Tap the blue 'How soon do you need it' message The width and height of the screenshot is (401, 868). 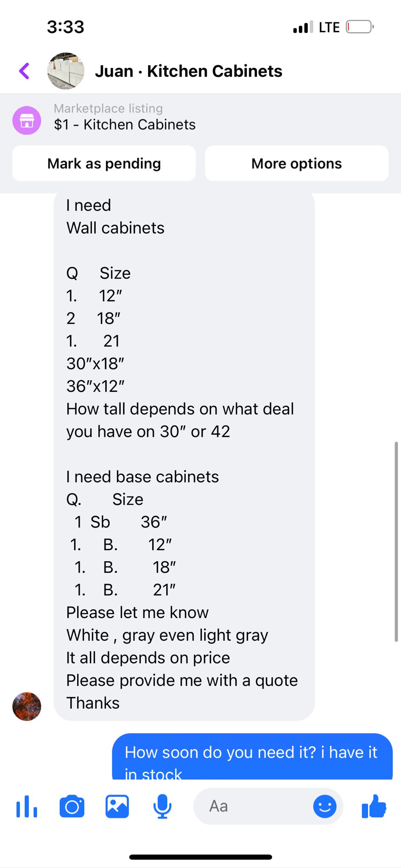252,757
